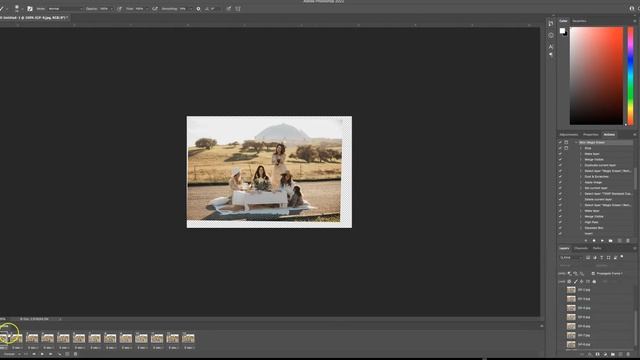The width and height of the screenshot is (640, 360).
Task: Open the Forever looping options dropdown
Action: click(x=12, y=354)
